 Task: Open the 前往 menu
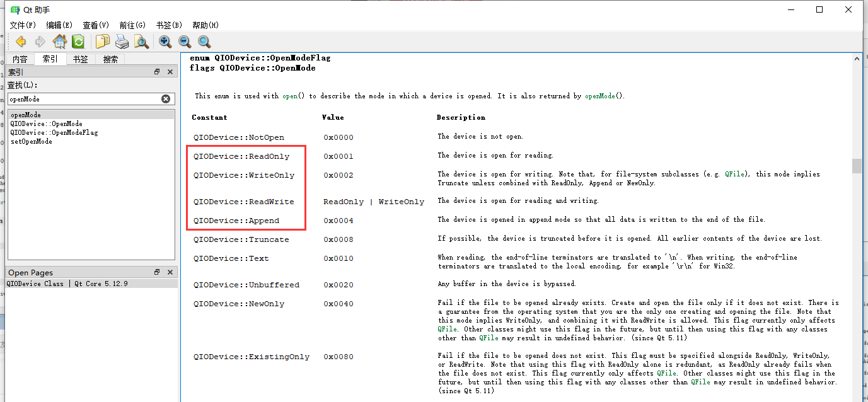point(131,25)
